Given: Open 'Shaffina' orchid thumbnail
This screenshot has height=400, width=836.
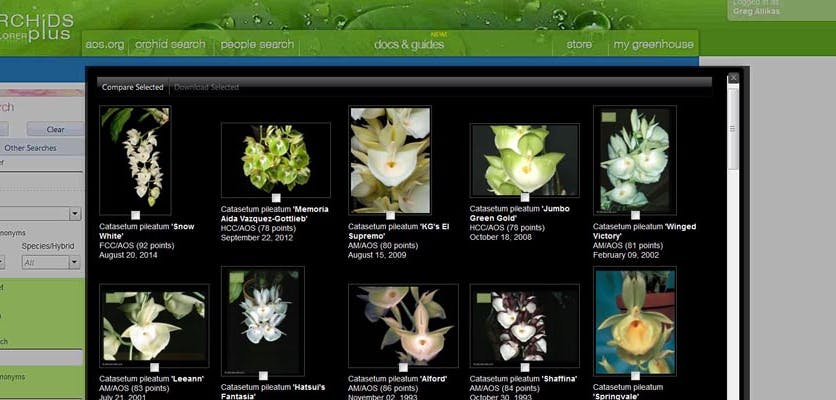Looking at the screenshot, I should 525,324.
